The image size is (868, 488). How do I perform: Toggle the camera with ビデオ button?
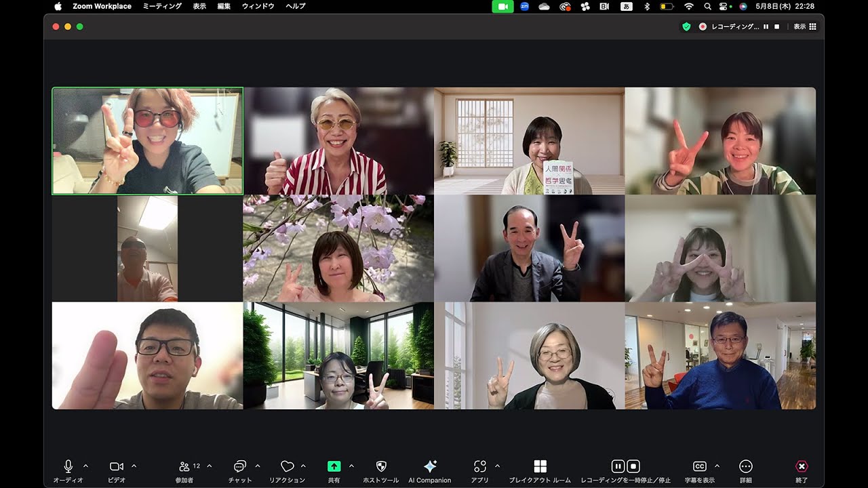point(117,466)
